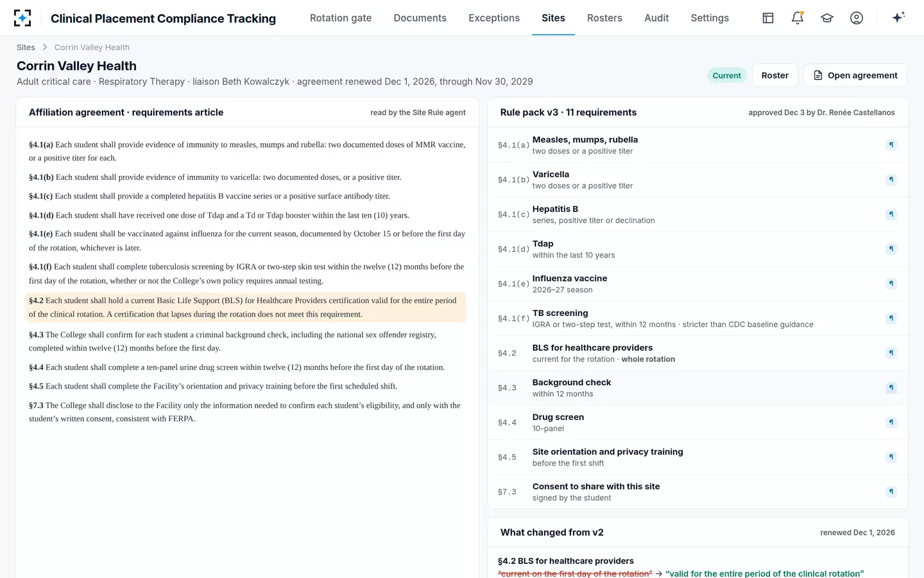924x578 pixels.
Task: Go back via Sites breadcrumb link
Action: [26, 48]
